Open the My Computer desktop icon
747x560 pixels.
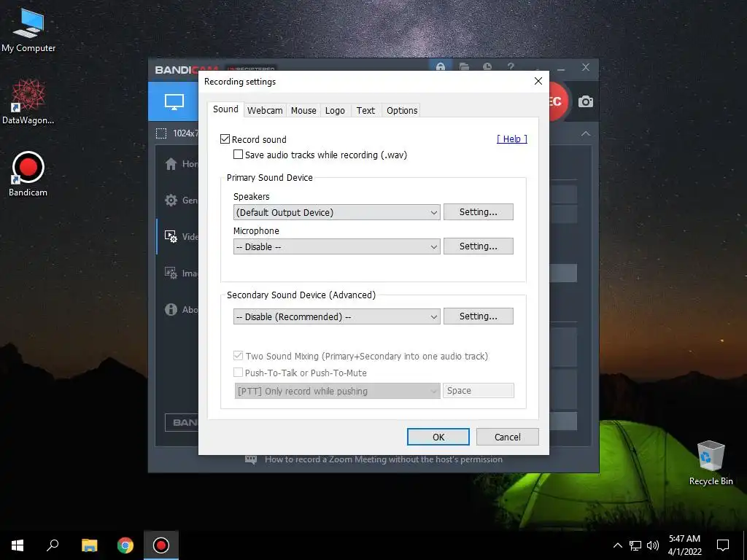click(x=28, y=29)
